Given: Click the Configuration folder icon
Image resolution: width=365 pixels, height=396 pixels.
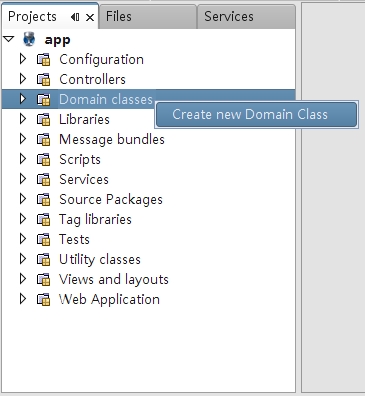Looking at the screenshot, I should [x=43, y=60].
